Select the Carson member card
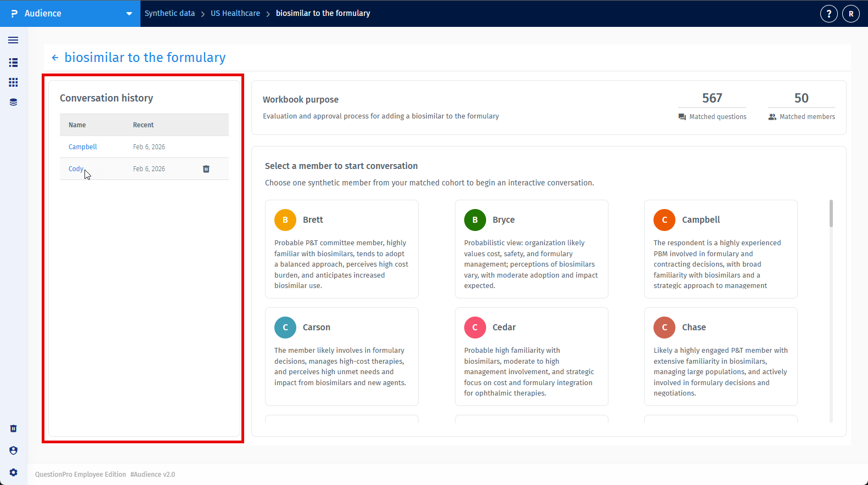 (x=342, y=357)
